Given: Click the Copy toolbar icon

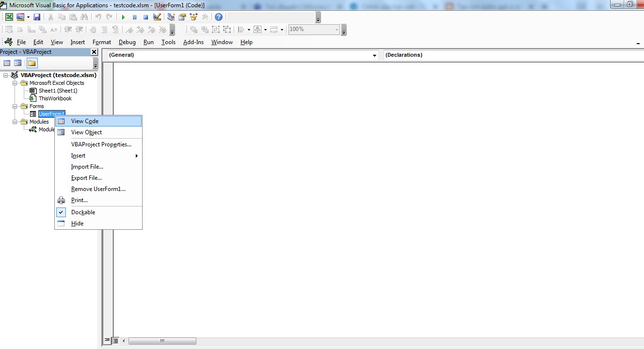Looking at the screenshot, I should (x=62, y=17).
